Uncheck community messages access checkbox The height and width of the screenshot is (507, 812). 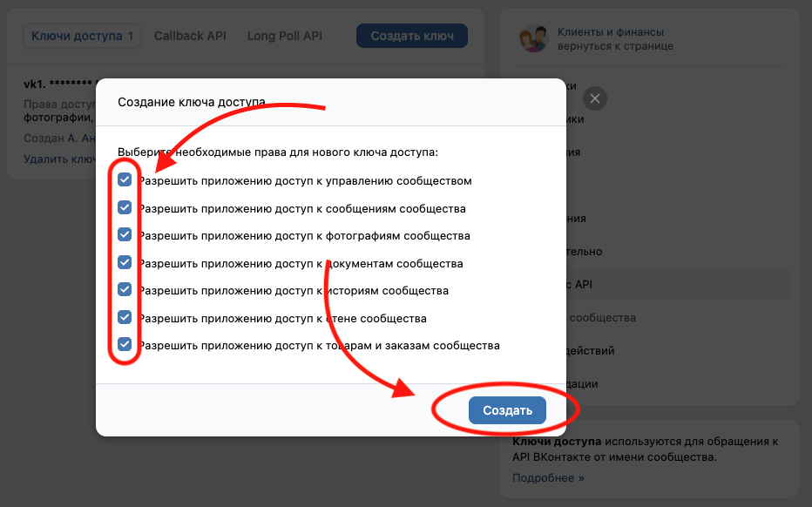(125, 207)
